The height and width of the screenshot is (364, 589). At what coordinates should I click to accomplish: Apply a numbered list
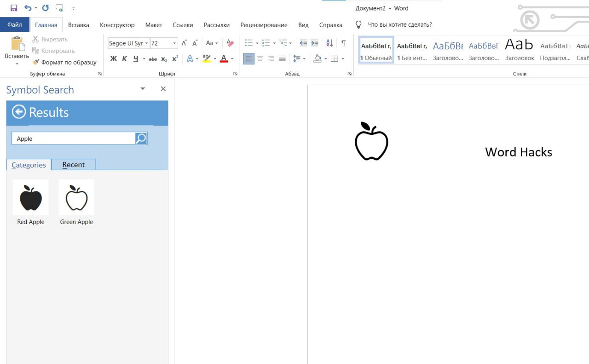266,43
